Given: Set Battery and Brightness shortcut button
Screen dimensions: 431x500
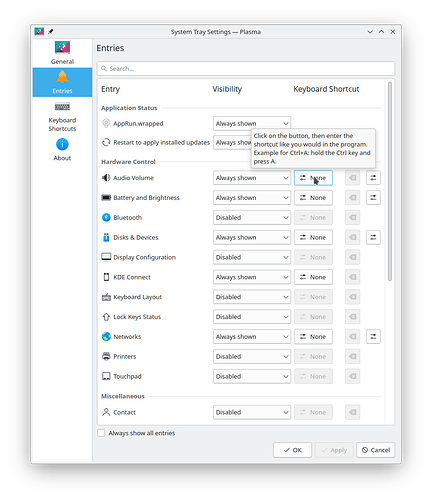Looking at the screenshot, I should (313, 198).
